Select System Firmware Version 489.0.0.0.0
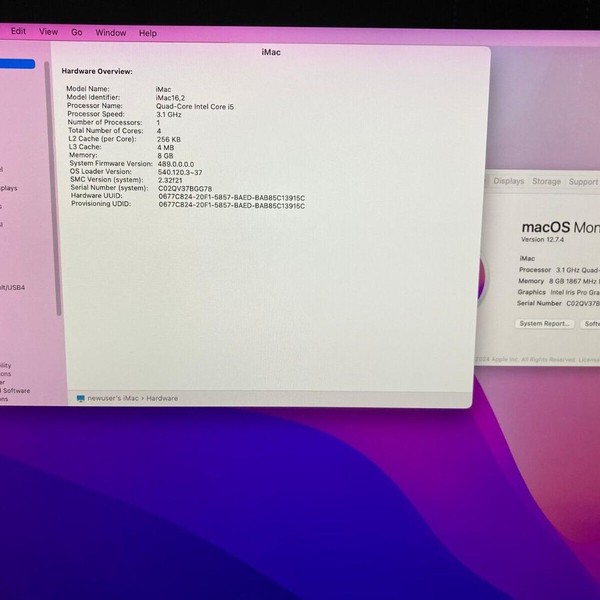Screen dimensions: 600x600 [176, 164]
